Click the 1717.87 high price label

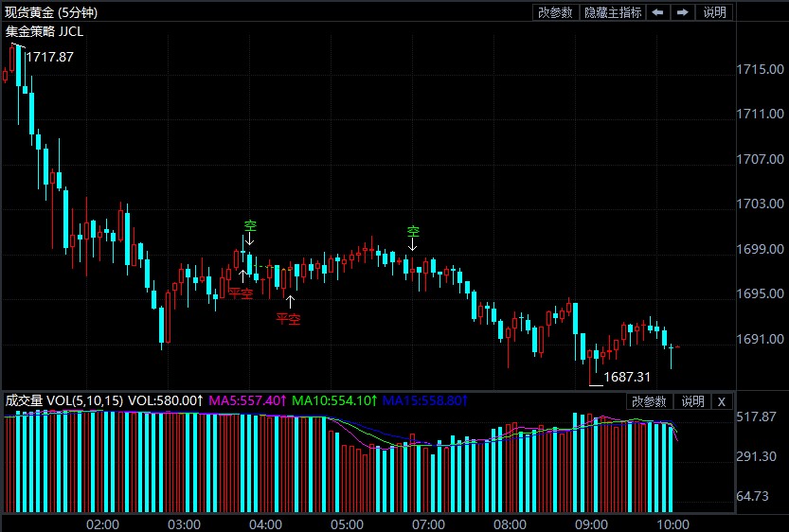(49, 57)
